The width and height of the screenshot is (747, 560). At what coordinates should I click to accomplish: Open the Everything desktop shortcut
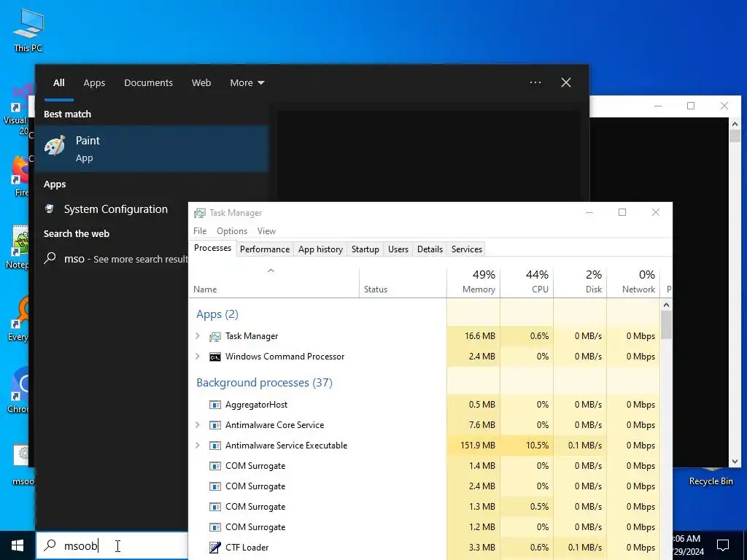(18, 319)
